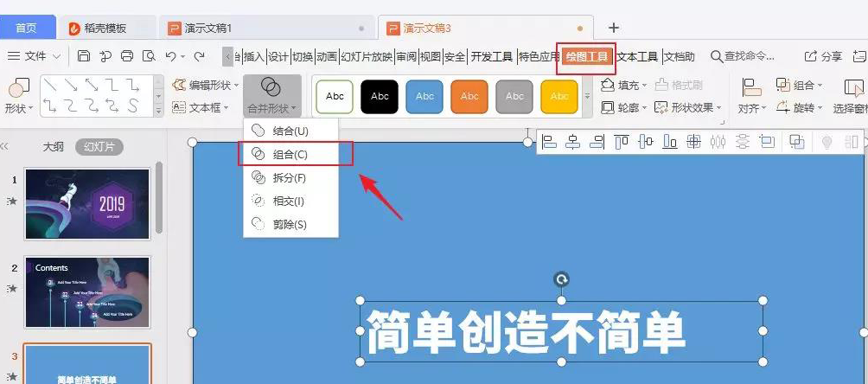Open the 文件 menu dropdown
Screen dimensions: 868x384
pos(34,56)
